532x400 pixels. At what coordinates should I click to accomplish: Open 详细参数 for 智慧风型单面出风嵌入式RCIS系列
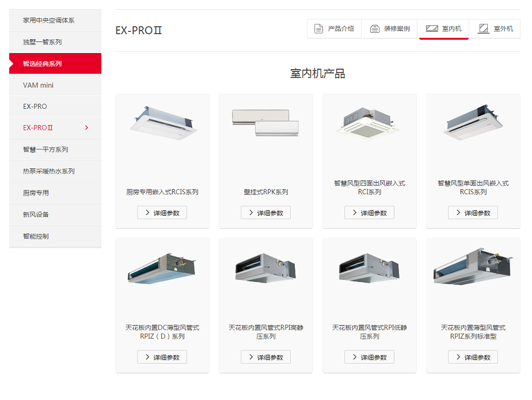tap(473, 213)
